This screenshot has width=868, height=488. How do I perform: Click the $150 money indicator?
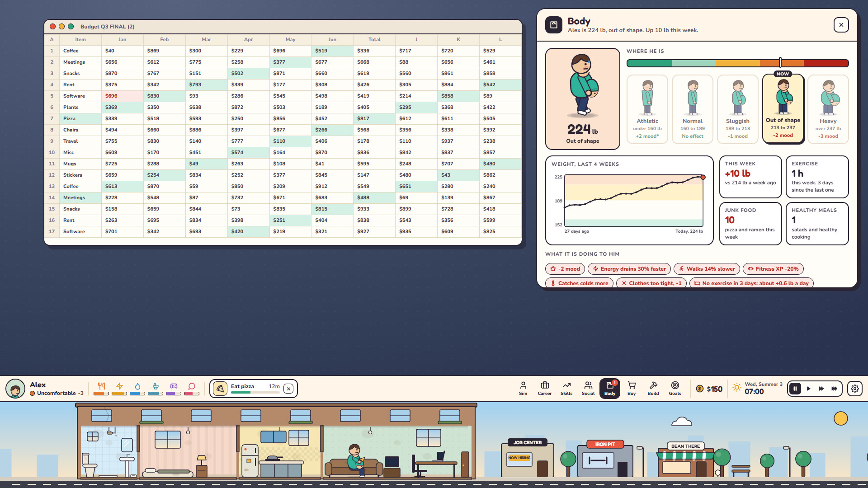(709, 389)
